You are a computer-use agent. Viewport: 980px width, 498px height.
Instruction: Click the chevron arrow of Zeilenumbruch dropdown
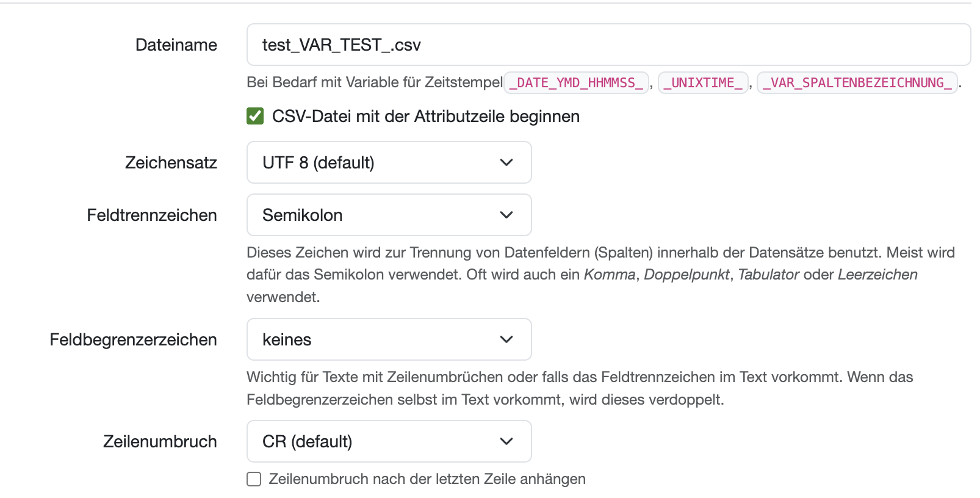506,441
